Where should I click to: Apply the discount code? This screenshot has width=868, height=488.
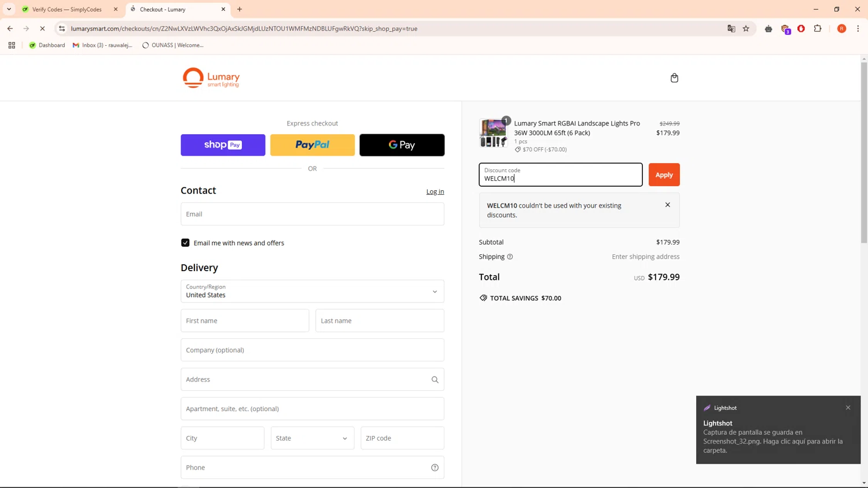click(664, 175)
